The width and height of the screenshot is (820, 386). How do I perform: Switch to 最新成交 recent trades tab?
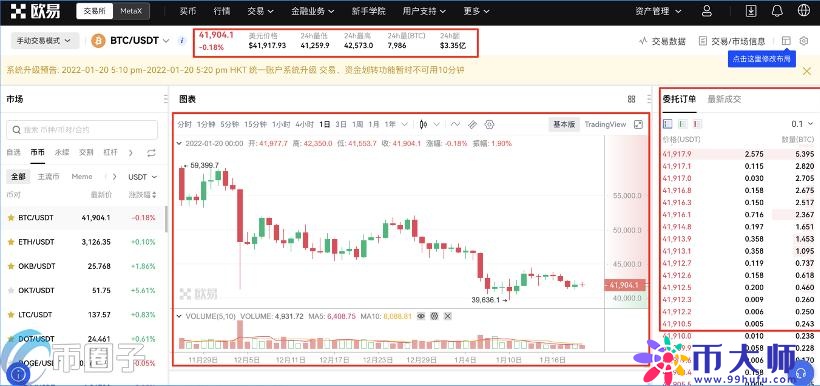[x=724, y=99]
